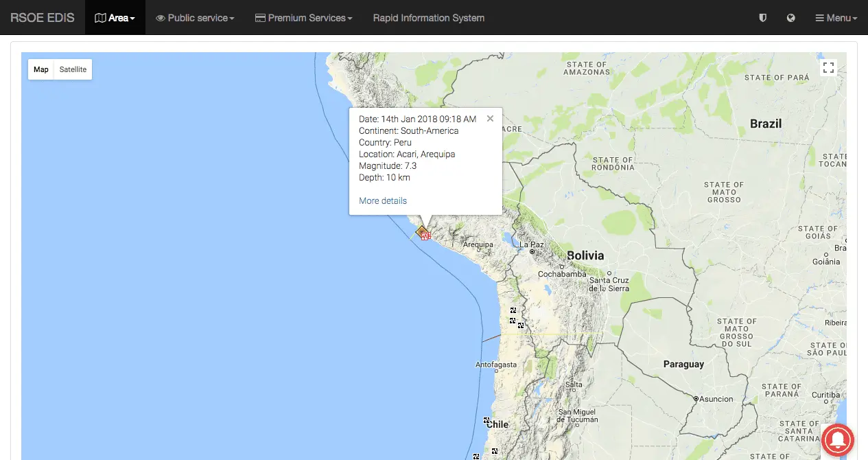This screenshot has height=460, width=868.
Task: Click the Salta city label
Action: (574, 384)
